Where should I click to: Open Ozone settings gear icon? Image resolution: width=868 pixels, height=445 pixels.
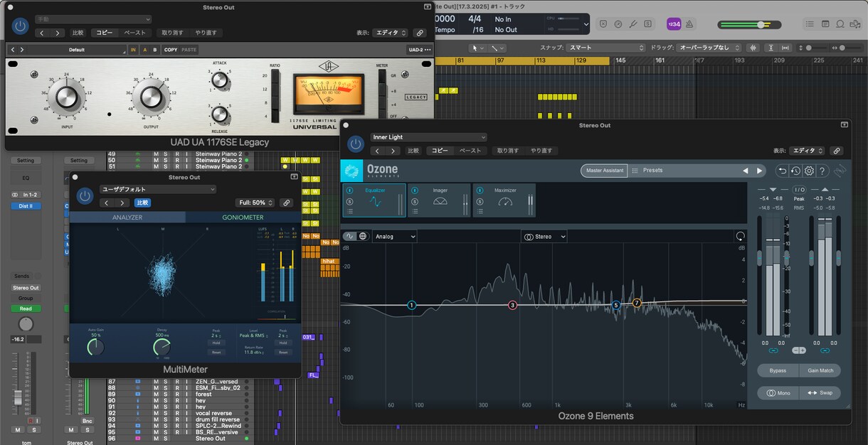[x=809, y=171]
